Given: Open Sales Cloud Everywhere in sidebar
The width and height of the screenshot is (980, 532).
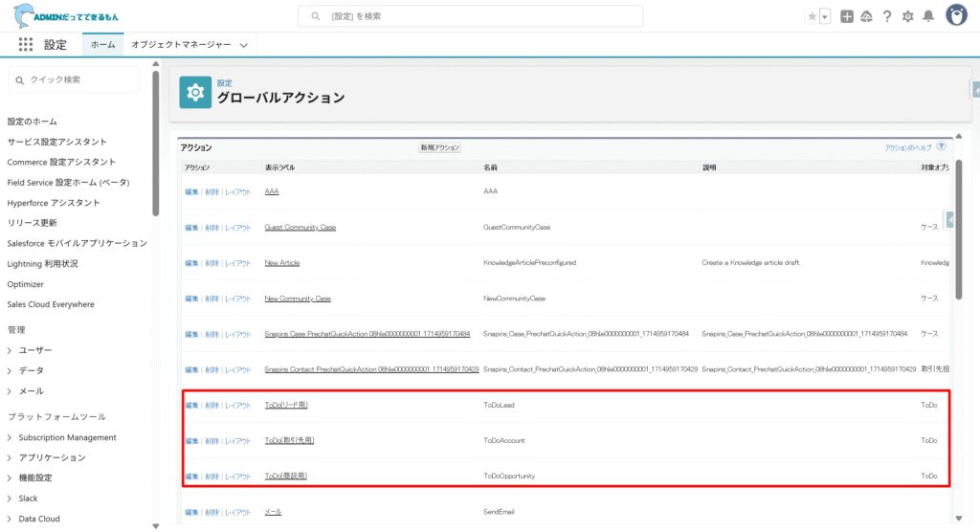Looking at the screenshot, I should (x=51, y=304).
